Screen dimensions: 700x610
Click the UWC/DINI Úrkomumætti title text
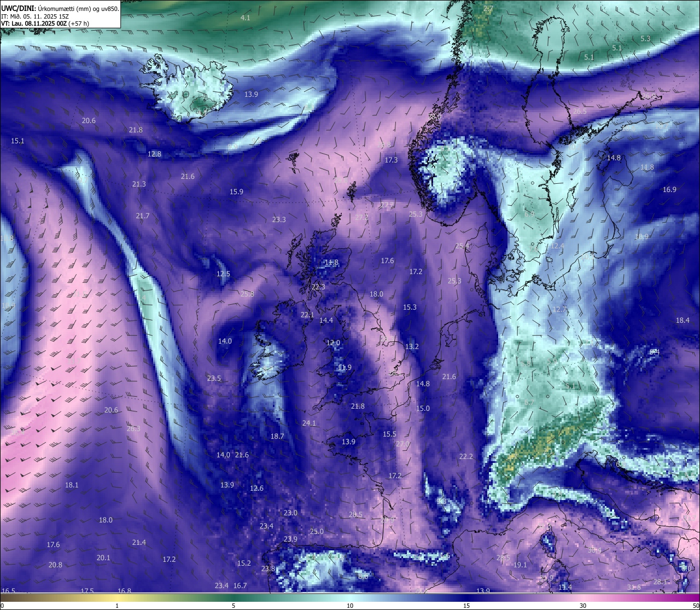(60, 9)
